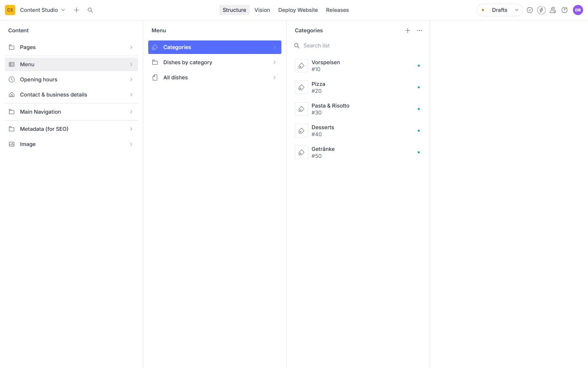
Task: Open the search magnifier in the top bar
Action: tap(90, 10)
